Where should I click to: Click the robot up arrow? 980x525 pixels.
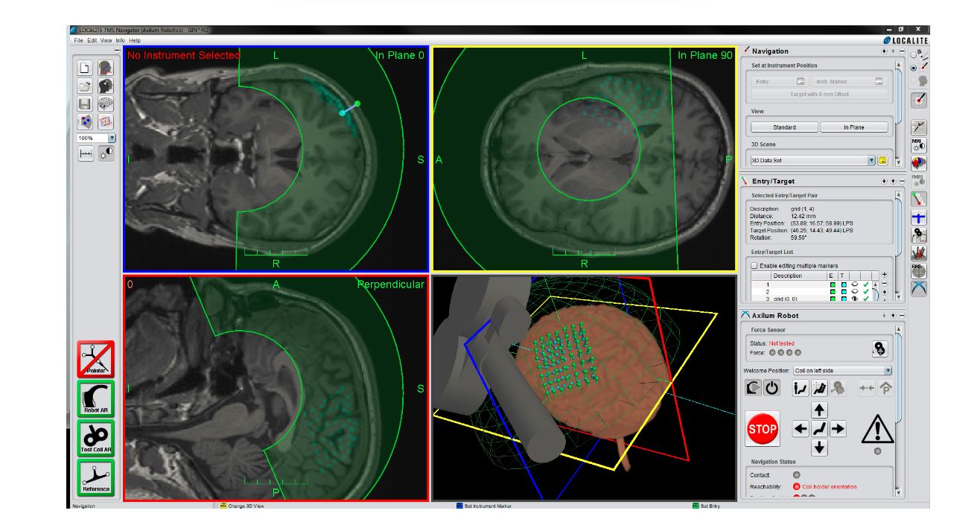click(819, 410)
